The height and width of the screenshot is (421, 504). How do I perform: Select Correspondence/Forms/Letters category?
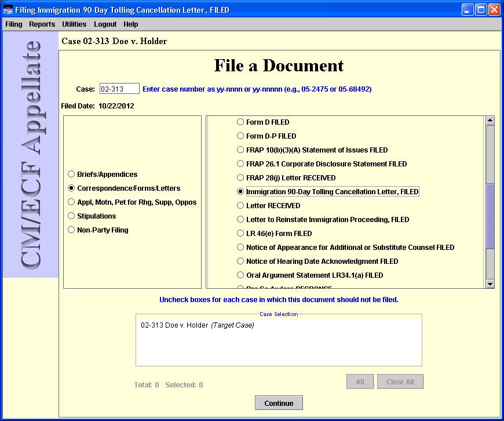pyautogui.click(x=124, y=188)
